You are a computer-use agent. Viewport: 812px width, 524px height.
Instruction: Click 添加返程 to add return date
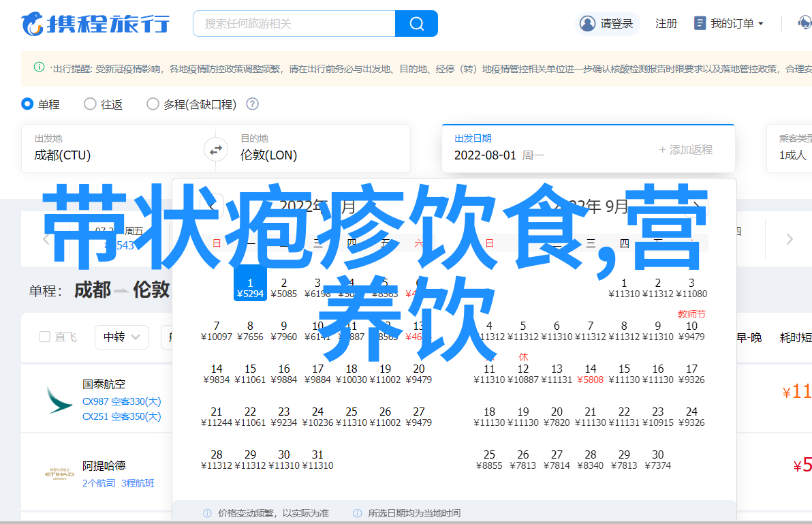[x=685, y=149]
